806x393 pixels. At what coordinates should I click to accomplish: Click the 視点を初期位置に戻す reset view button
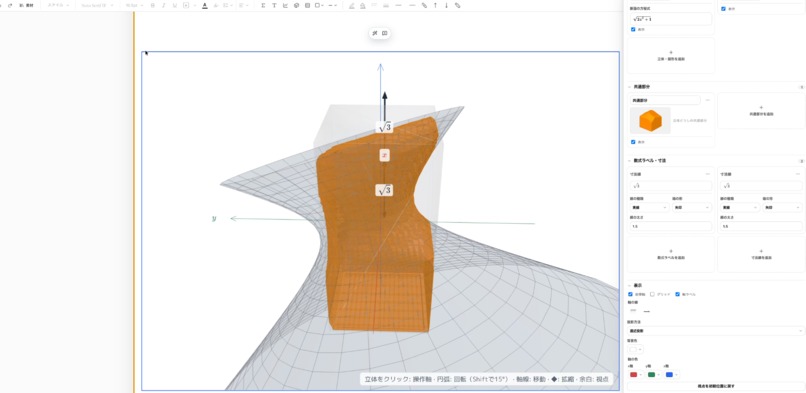(716, 386)
